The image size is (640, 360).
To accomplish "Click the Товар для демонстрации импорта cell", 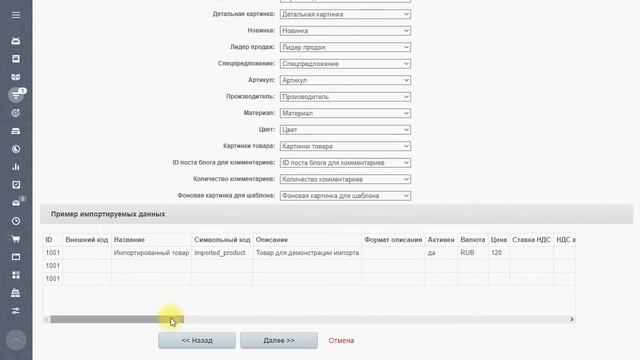I will point(307,253).
